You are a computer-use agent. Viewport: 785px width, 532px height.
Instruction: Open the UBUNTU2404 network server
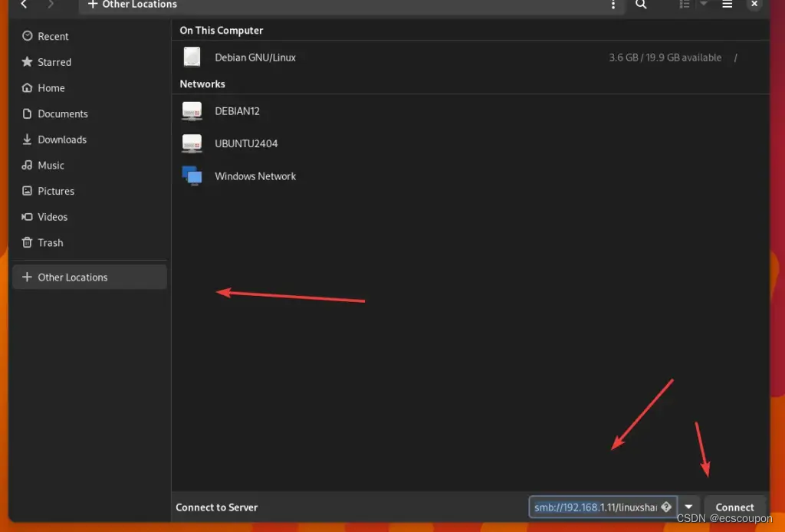tap(245, 143)
